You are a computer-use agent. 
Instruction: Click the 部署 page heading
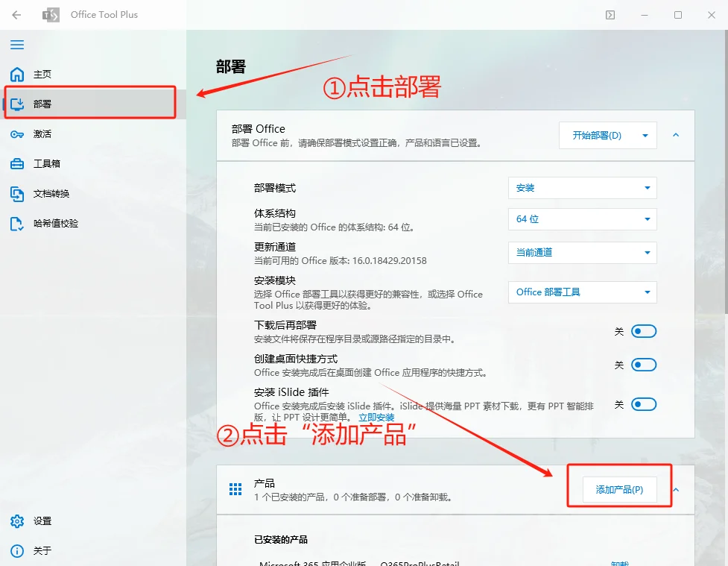click(231, 67)
